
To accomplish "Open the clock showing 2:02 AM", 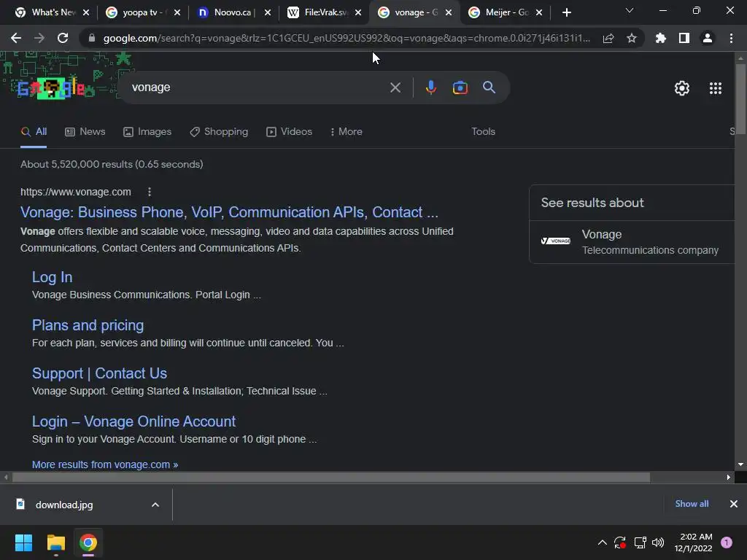I will pos(693,542).
